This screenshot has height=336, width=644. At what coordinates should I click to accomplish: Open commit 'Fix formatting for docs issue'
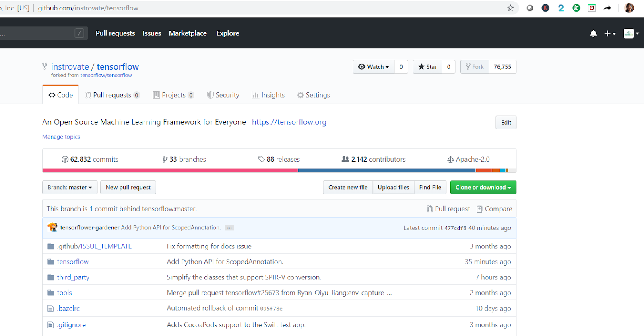[209, 246]
